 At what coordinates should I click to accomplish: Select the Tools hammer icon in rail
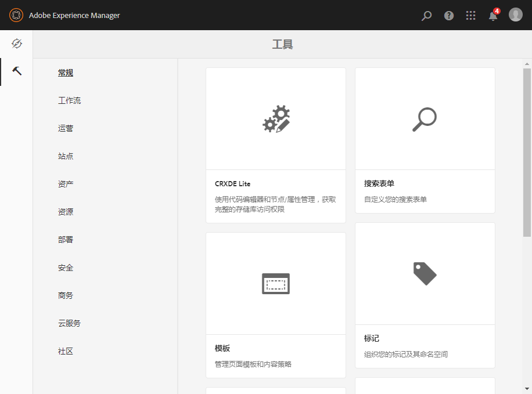(17, 71)
